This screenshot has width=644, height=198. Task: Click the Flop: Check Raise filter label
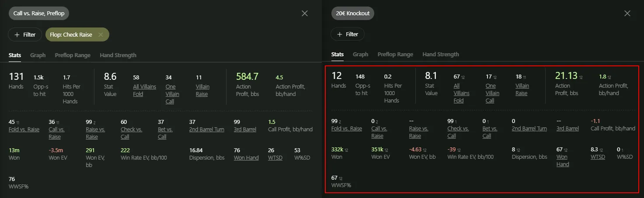(71, 35)
